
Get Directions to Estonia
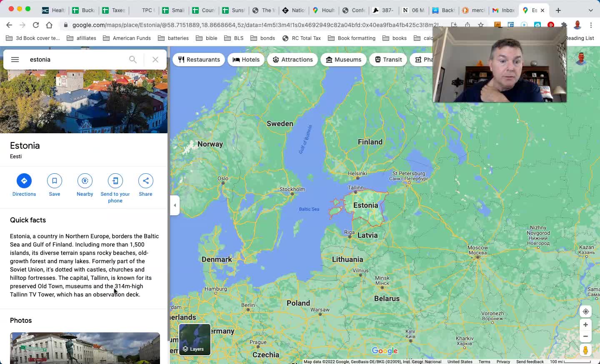(24, 185)
